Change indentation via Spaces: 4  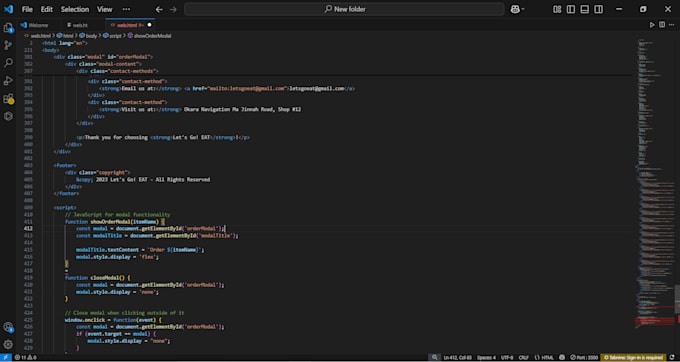[x=486, y=358]
